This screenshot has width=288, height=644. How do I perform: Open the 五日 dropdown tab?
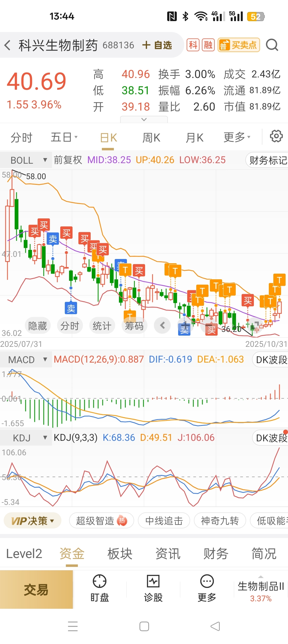pyautogui.click(x=64, y=137)
